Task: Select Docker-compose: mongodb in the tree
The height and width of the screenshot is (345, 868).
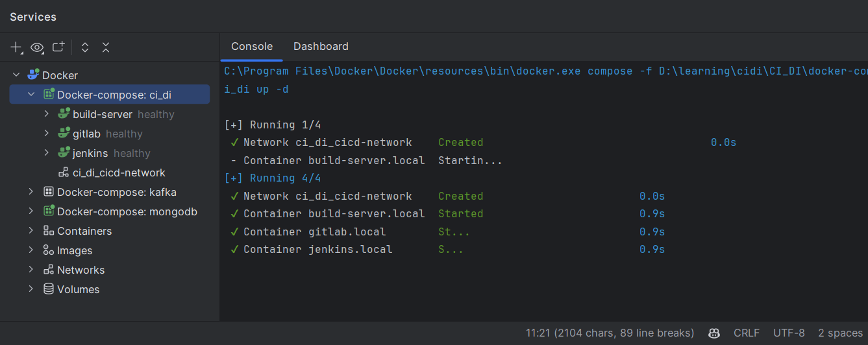Action: click(x=127, y=211)
